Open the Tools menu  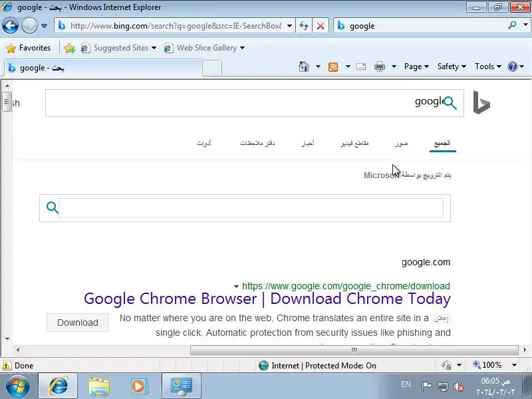coord(488,66)
